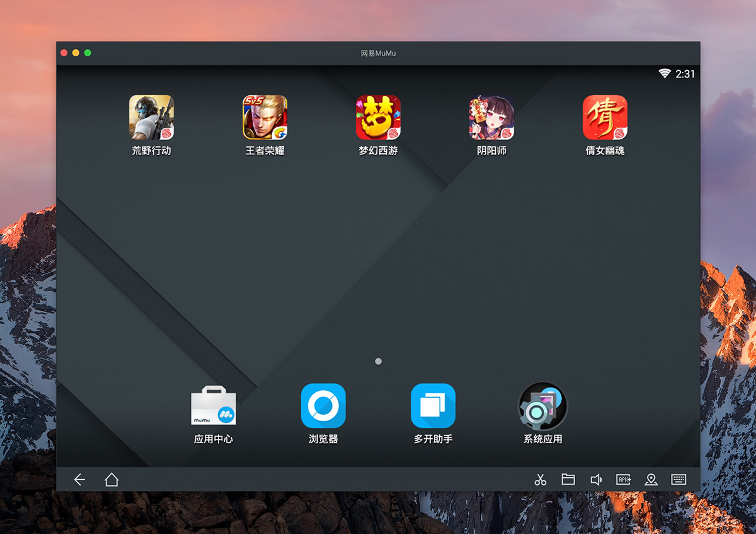Install an APK with the APK+ icon
The image size is (756, 534).
tap(624, 480)
